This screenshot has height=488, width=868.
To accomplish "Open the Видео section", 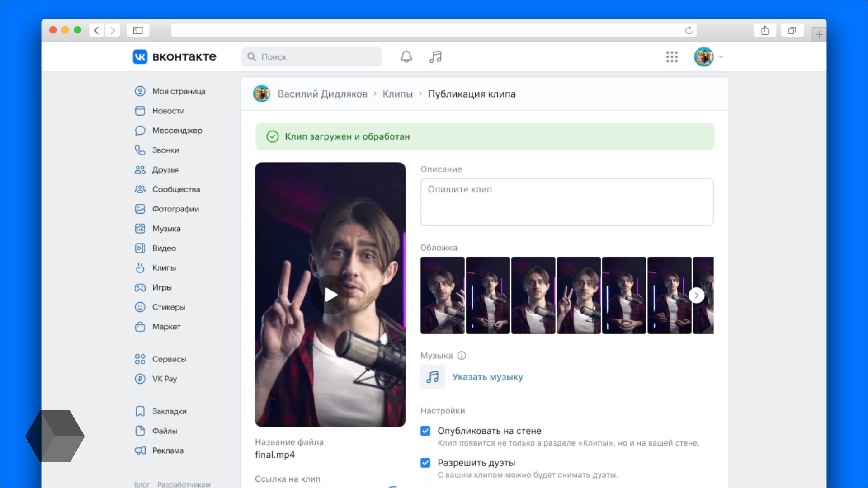I will tap(164, 248).
